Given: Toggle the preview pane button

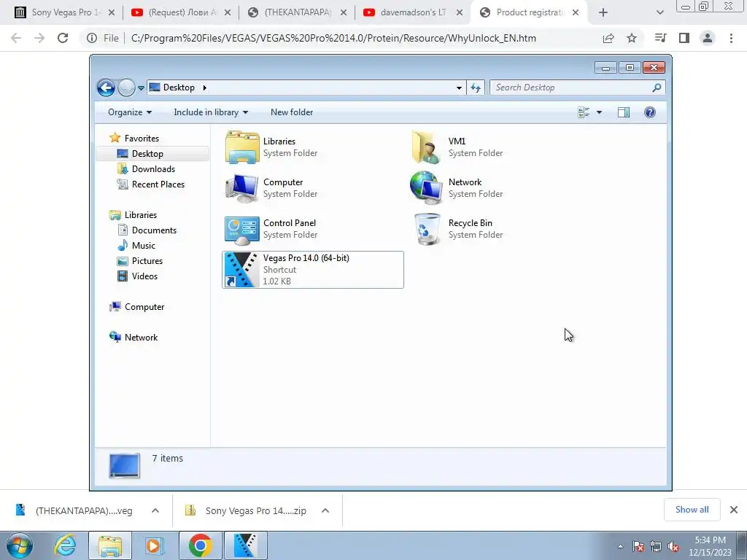Looking at the screenshot, I should [x=623, y=112].
